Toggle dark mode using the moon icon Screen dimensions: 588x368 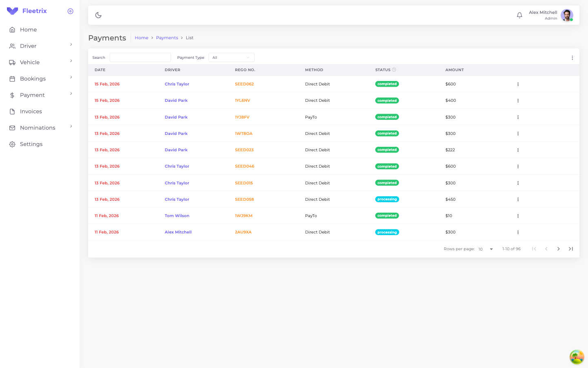pos(98,15)
